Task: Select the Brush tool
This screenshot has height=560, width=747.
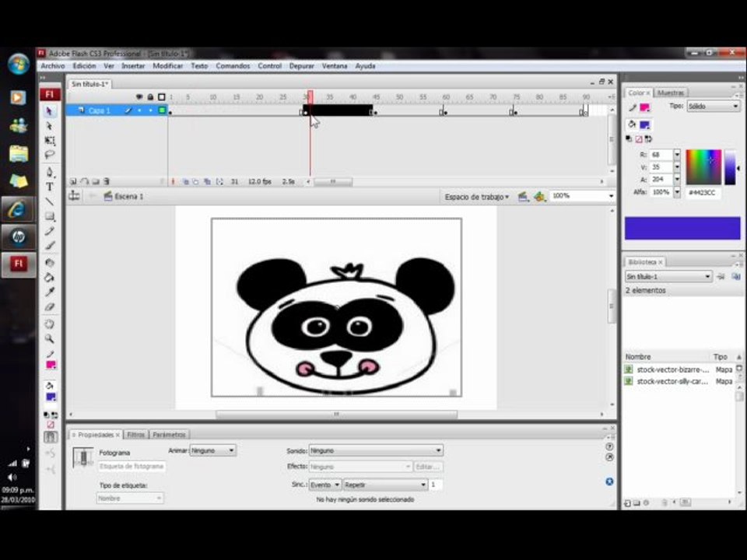Action: [49, 246]
